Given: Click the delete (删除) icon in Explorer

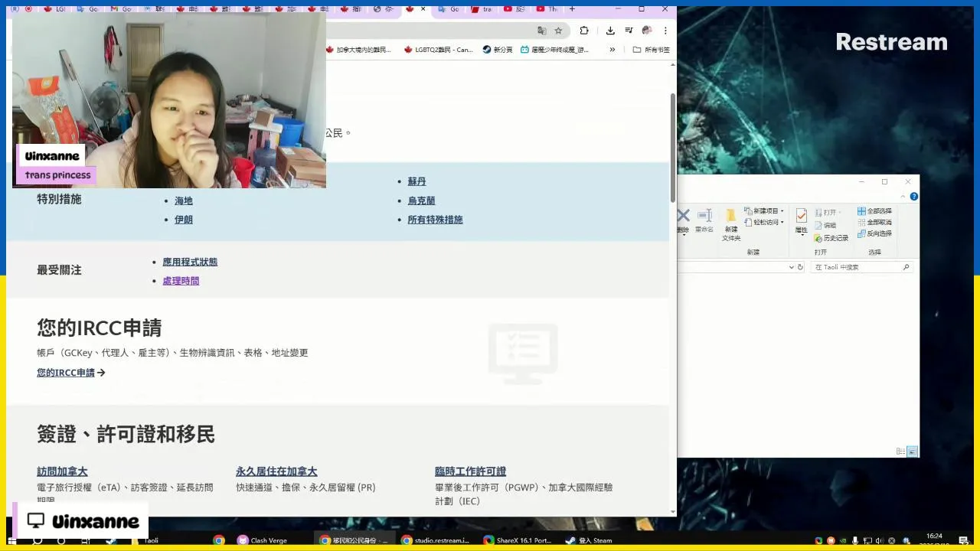Looking at the screenshot, I should click(x=683, y=220).
